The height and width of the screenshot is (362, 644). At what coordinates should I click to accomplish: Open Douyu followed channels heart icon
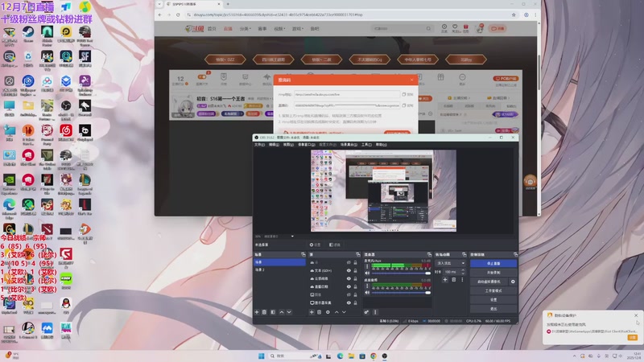455,28
